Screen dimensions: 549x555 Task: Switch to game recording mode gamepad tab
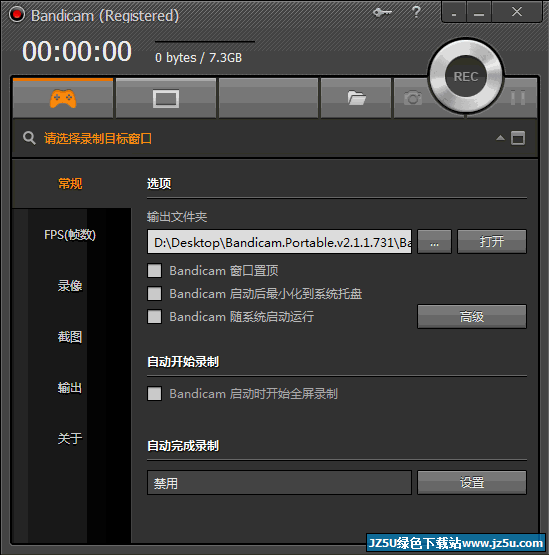63,98
